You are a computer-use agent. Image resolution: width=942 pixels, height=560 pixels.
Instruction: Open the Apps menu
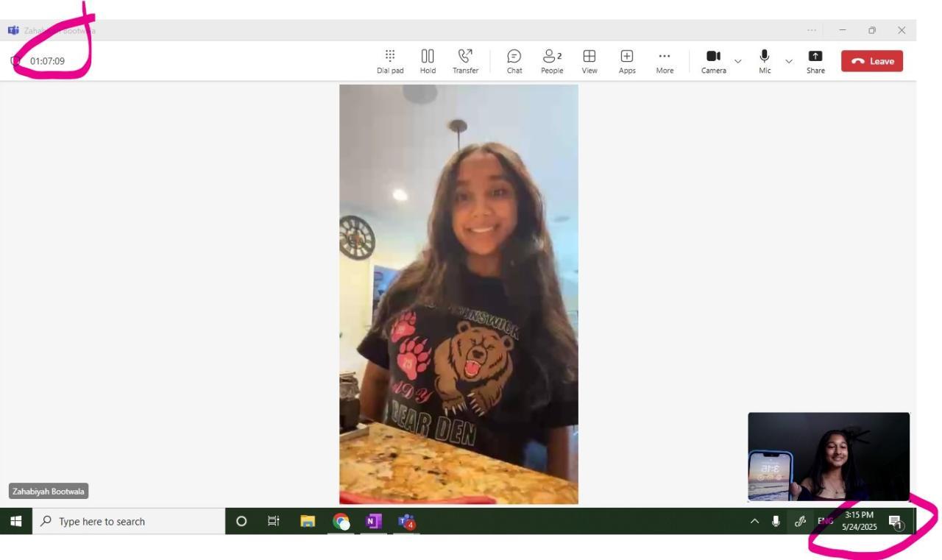(x=627, y=62)
